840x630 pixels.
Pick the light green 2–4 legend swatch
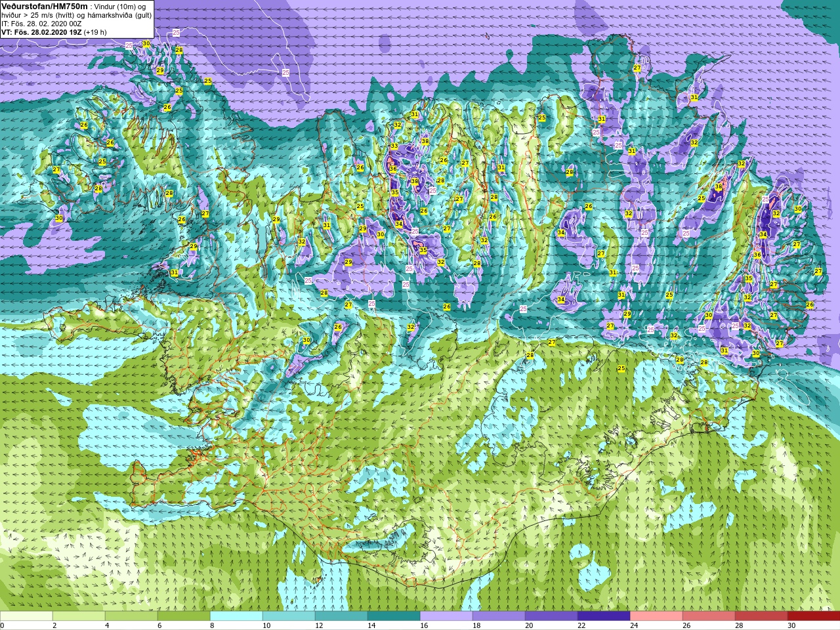[x=79, y=616]
